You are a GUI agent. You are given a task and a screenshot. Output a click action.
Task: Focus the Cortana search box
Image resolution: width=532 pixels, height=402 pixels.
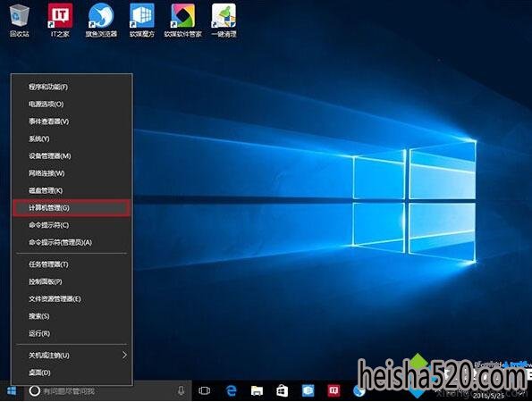[x=107, y=390]
